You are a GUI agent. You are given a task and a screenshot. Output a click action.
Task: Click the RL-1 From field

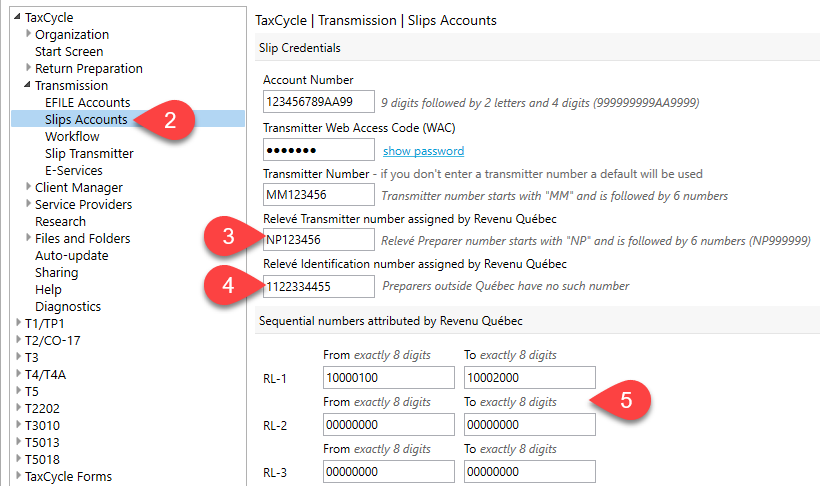pos(389,377)
